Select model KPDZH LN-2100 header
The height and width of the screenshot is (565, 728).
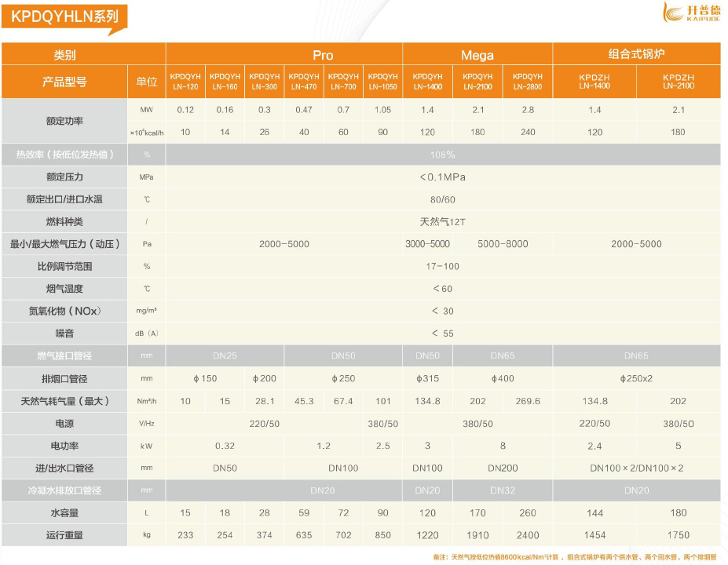(679, 82)
